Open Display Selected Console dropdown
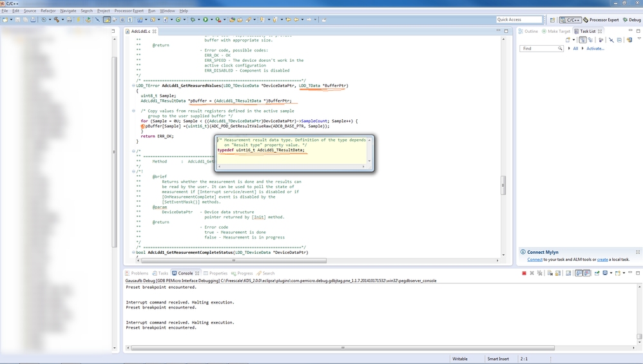 (x=611, y=273)
